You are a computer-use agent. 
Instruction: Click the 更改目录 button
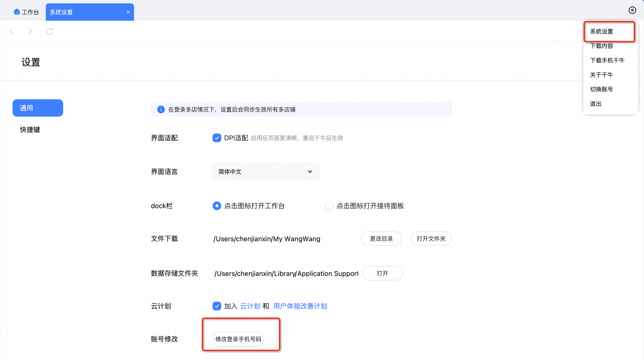pos(381,239)
